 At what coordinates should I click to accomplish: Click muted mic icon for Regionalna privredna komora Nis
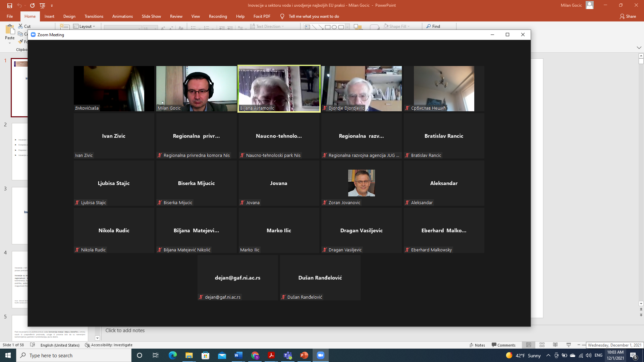[160, 156]
